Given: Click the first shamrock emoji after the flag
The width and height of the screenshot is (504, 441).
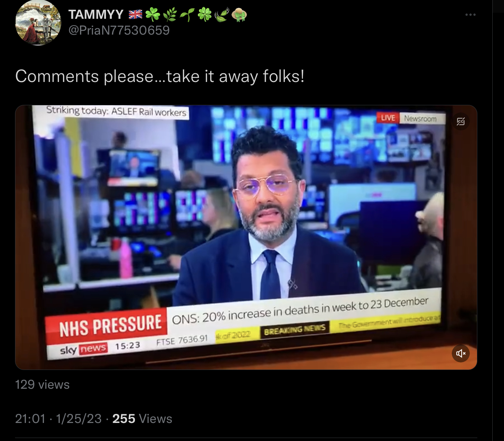Looking at the screenshot, I should [153, 15].
